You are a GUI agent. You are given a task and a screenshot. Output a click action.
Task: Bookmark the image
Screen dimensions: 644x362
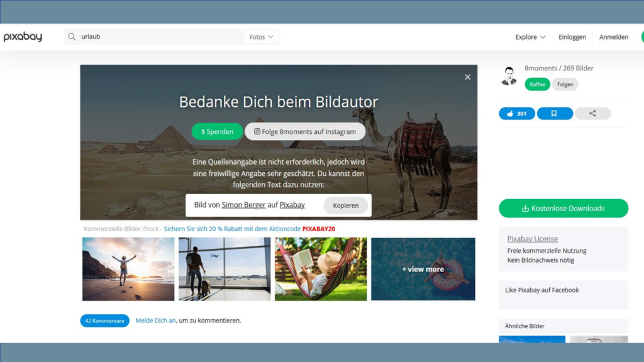[554, 114]
